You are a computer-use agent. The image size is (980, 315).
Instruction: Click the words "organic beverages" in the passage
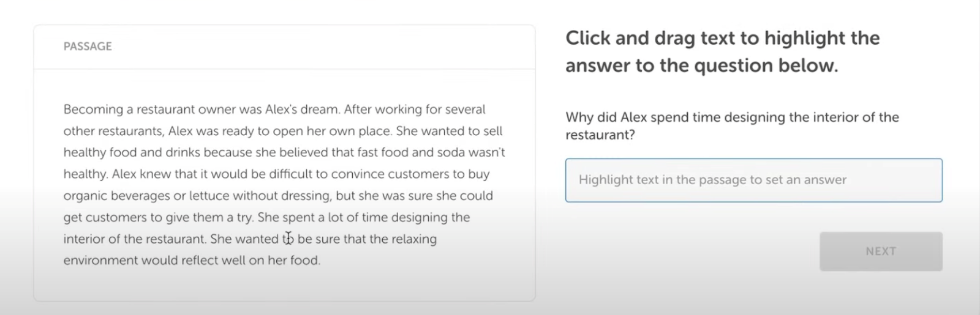(x=116, y=196)
